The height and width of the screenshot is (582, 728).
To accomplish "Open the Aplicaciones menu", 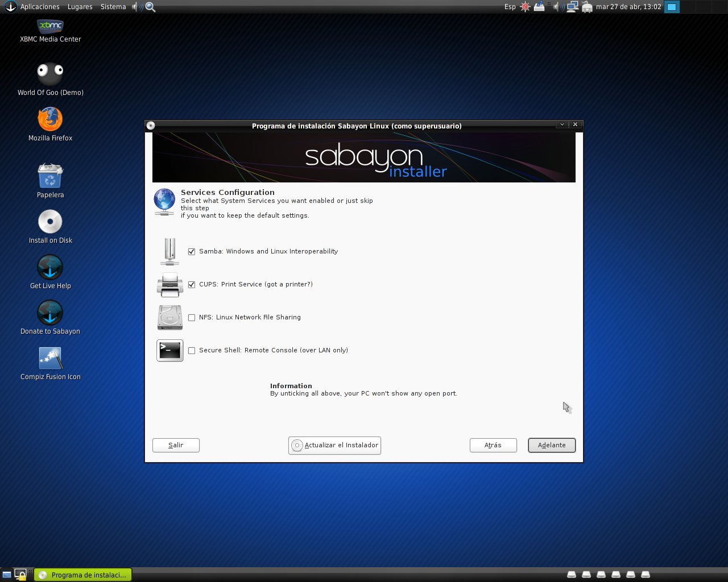I will click(40, 7).
